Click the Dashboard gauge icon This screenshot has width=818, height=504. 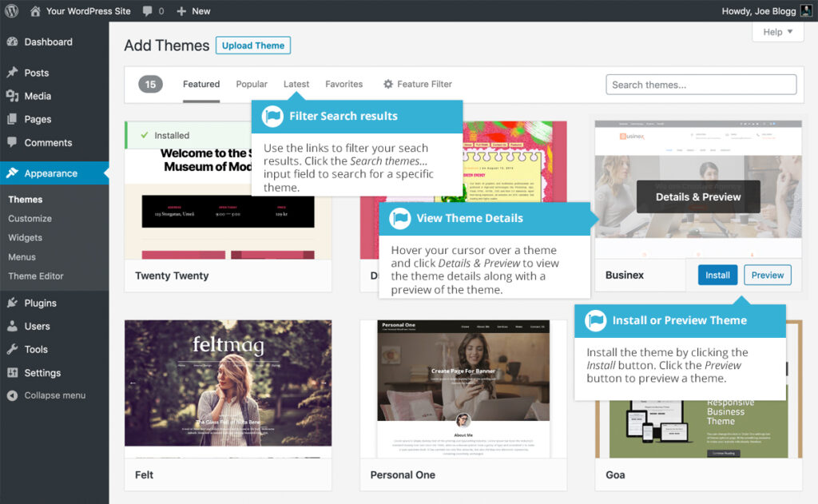[13, 42]
